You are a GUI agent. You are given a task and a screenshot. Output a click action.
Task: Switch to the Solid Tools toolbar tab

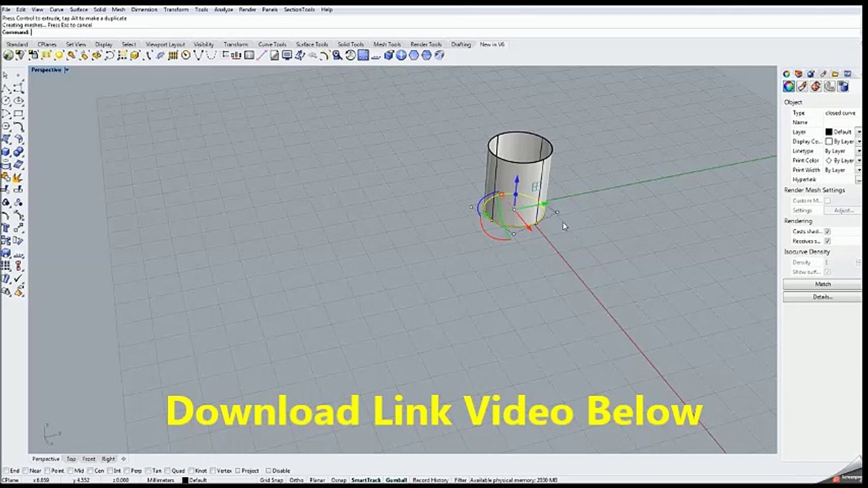click(351, 45)
